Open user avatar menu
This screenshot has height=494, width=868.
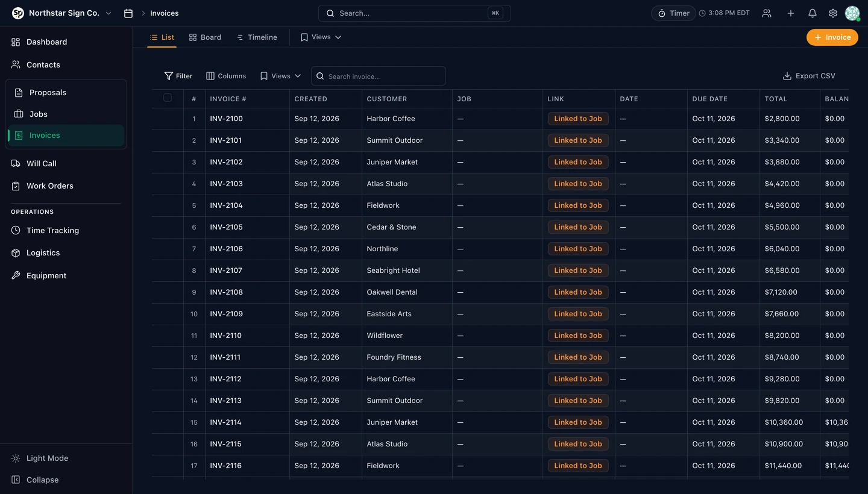[x=852, y=13]
